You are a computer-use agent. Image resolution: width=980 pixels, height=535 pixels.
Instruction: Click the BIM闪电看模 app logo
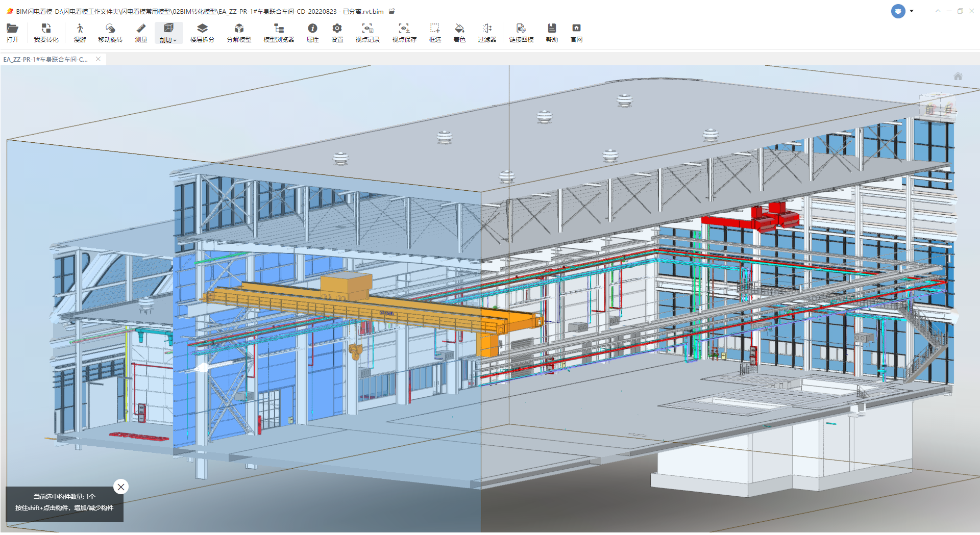pos(10,11)
